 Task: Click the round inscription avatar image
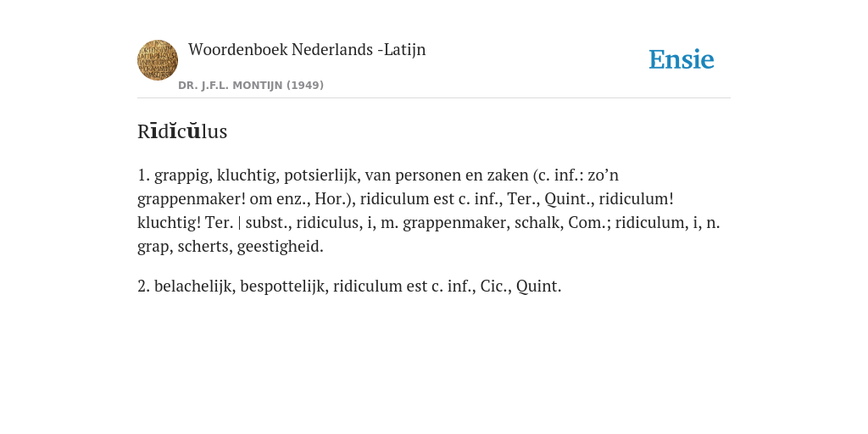(x=158, y=60)
